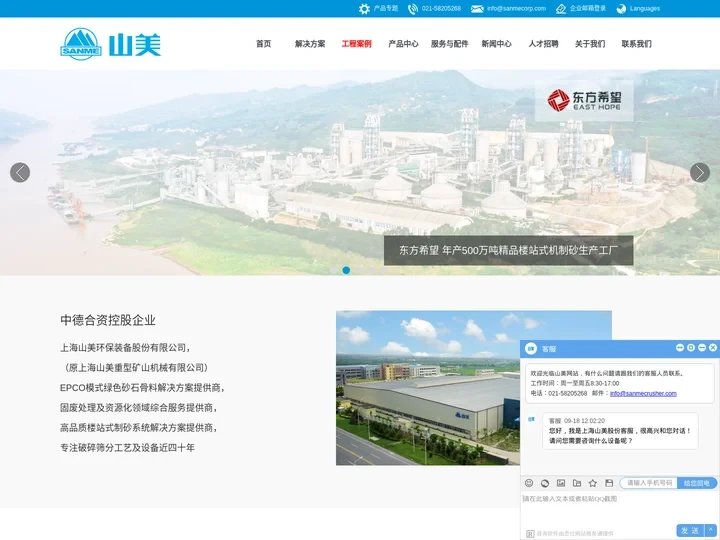Go to next banner slide arrow
Screen dimensions: 720x540
click(x=700, y=173)
